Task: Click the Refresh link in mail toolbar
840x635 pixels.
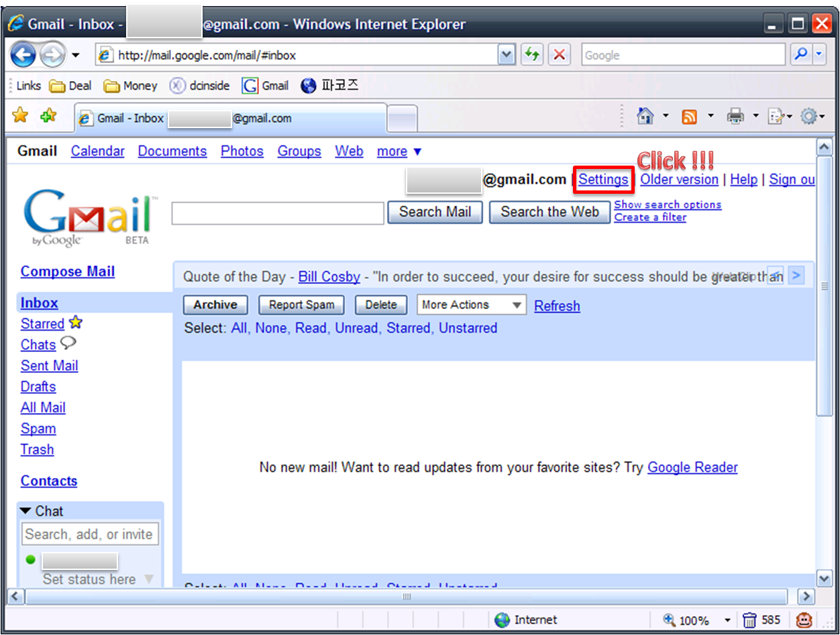Action: tap(557, 306)
